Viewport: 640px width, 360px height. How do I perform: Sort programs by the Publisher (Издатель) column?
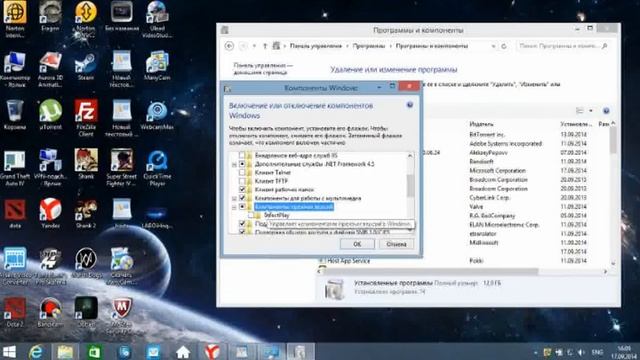481,124
